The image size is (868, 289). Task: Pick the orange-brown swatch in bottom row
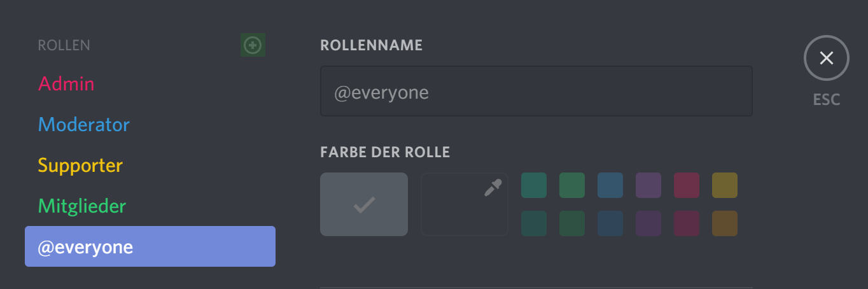[725, 223]
